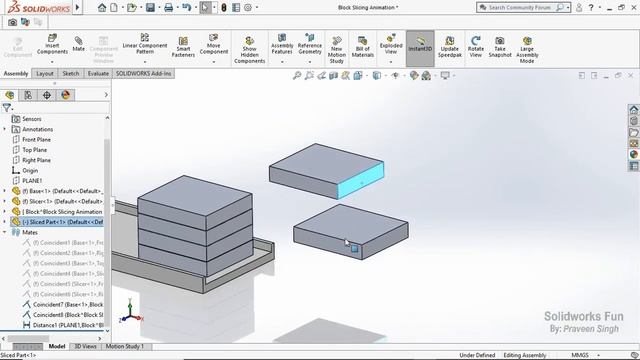Image resolution: width=640 pixels, height=360 pixels.
Task: Create a new document icon
Action: coord(114,7)
